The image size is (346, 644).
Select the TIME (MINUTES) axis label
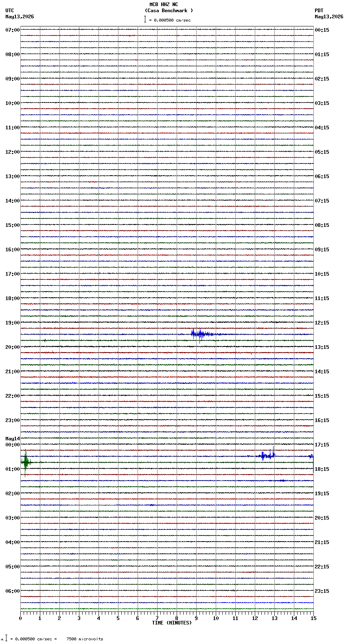tap(172, 623)
